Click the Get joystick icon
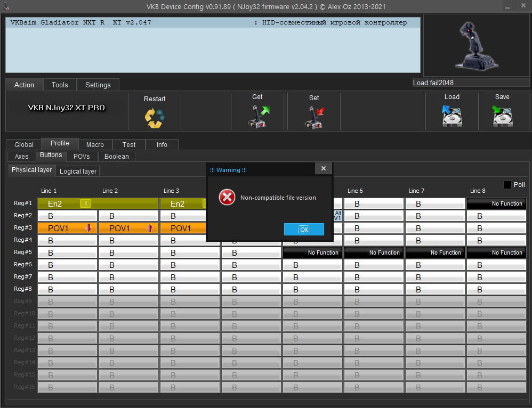 point(258,116)
